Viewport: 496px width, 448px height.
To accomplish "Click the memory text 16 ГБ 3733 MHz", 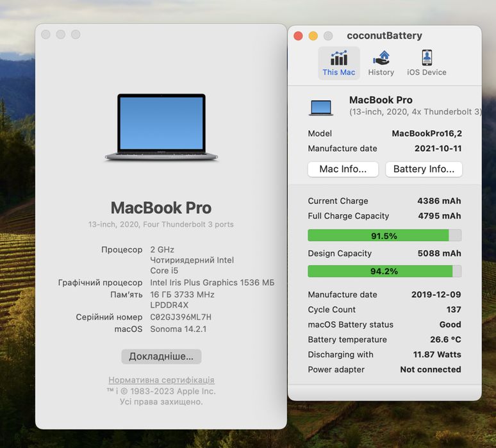I will tap(182, 295).
